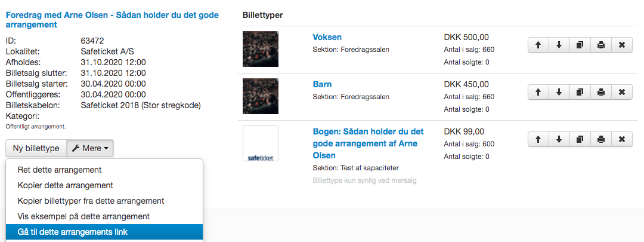Print the Bogen ticket type
644x242 pixels.
point(601,140)
